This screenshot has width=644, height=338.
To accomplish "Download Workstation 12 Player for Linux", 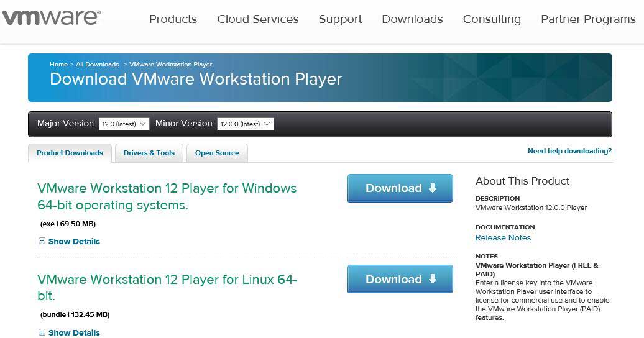I will point(400,280).
